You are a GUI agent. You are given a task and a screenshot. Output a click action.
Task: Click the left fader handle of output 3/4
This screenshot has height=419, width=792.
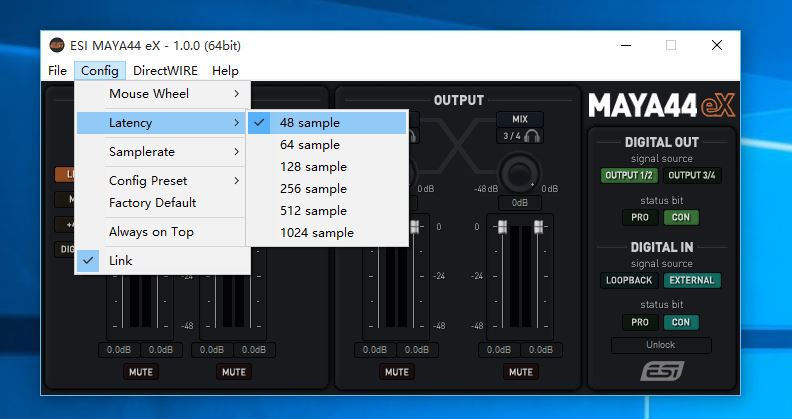click(x=503, y=227)
